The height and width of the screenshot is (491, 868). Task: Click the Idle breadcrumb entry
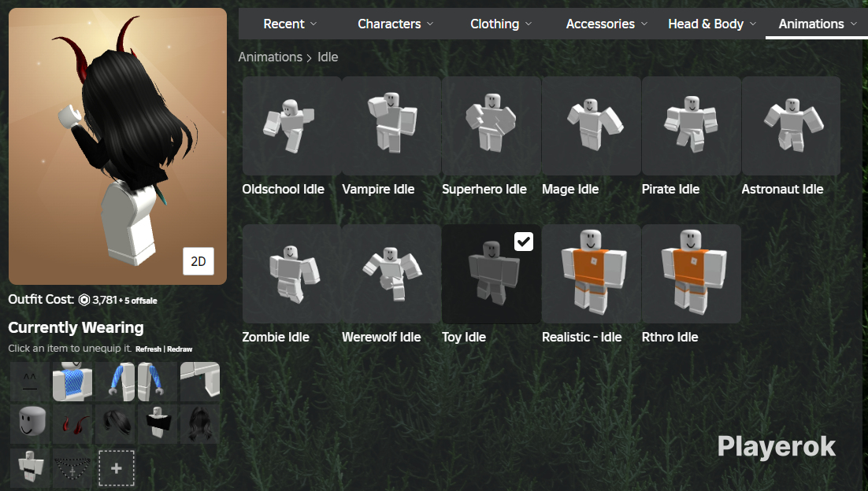[328, 57]
